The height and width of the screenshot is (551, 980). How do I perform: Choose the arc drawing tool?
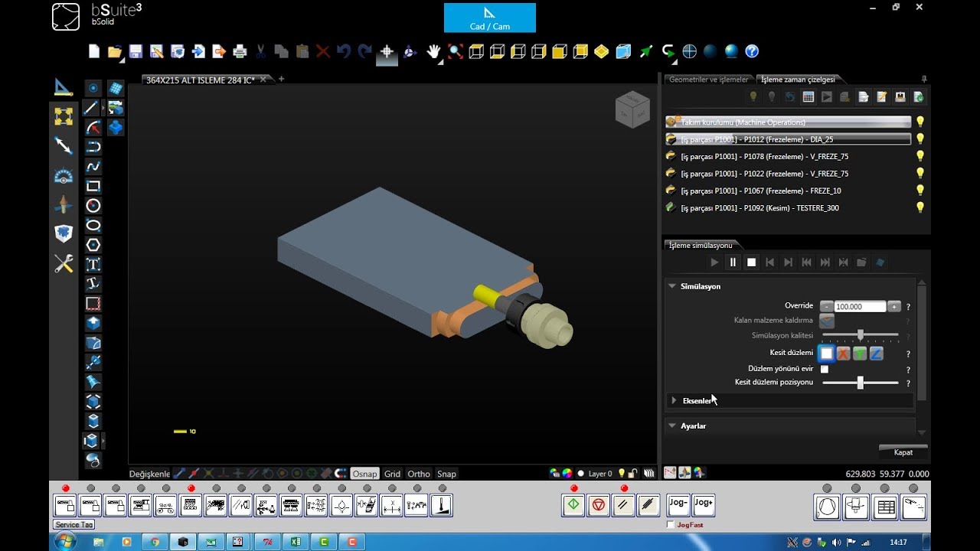93,127
